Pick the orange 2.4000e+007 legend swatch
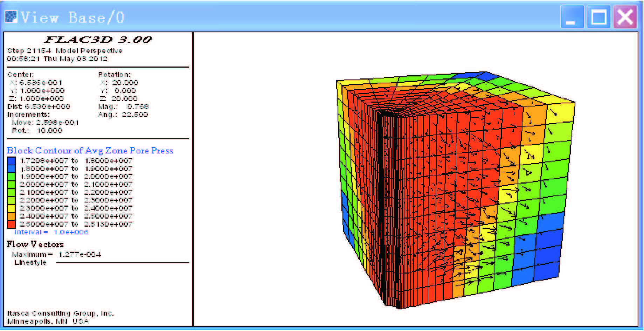 [x=11, y=216]
